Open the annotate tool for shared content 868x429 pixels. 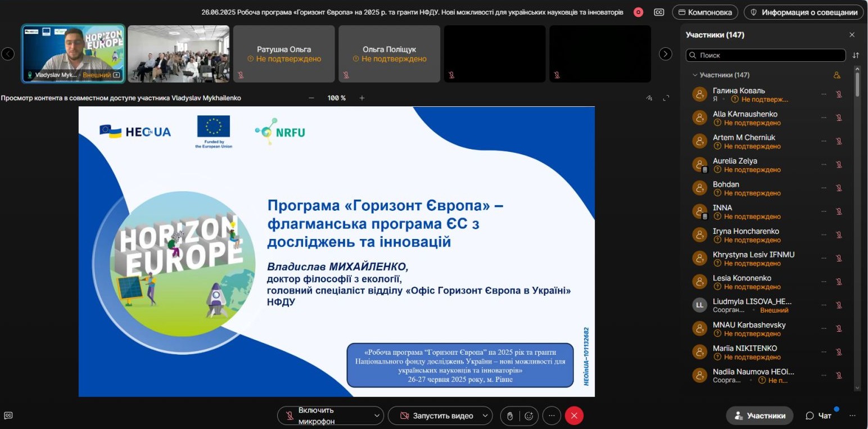(649, 98)
